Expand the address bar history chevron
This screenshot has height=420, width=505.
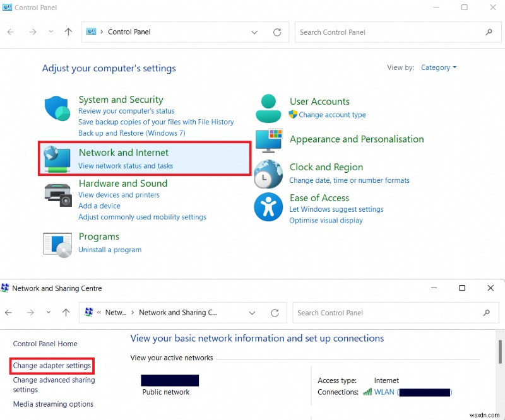pyautogui.click(x=254, y=32)
